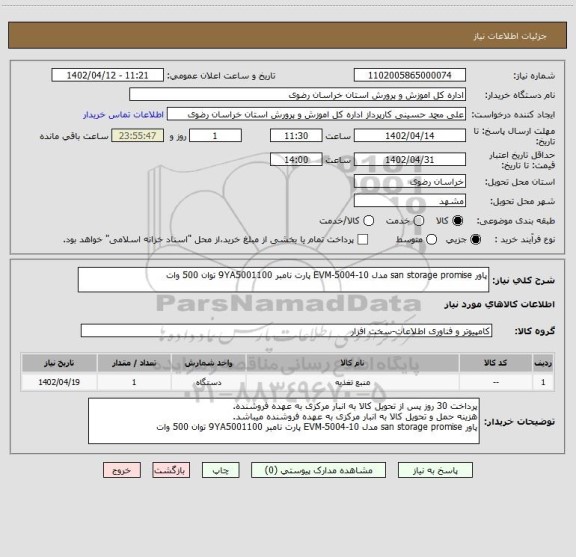
Task: Click the announcement date field 1402/04/12 - 11:21
Action: [108, 75]
